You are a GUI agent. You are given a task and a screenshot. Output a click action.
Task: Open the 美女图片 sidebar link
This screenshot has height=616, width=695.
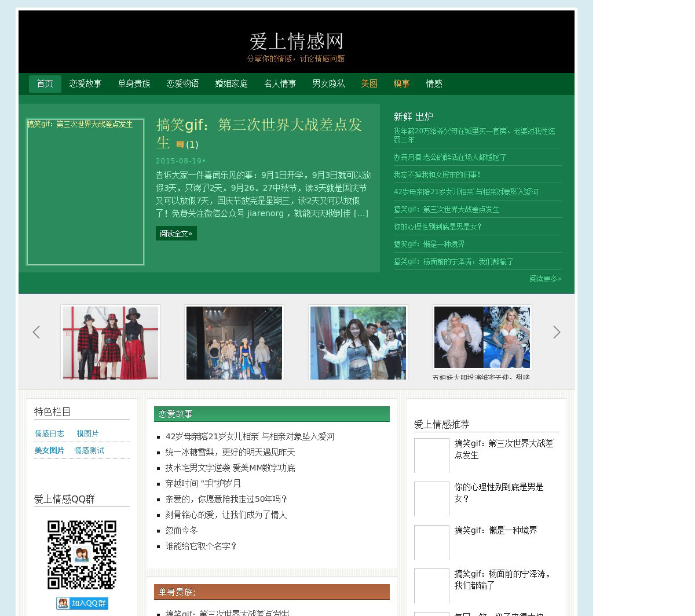point(49,450)
